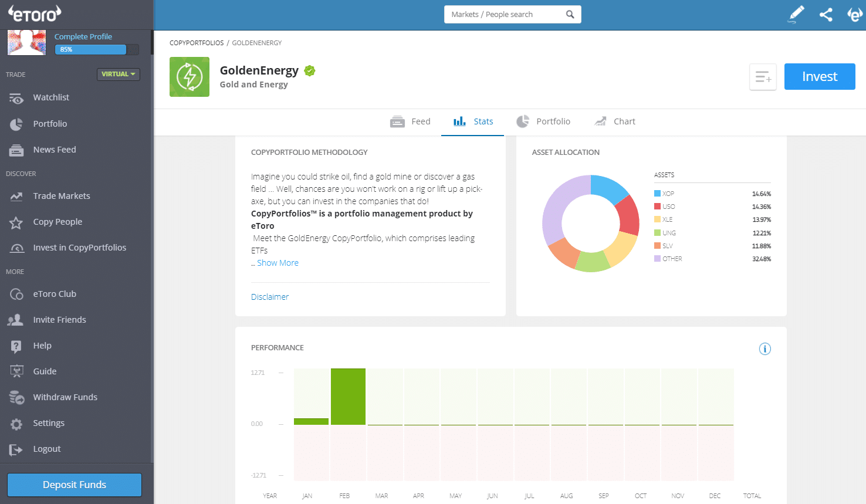Screen dimensions: 866x504
Task: Click the Trade Markets chart icon
Action: (16, 197)
